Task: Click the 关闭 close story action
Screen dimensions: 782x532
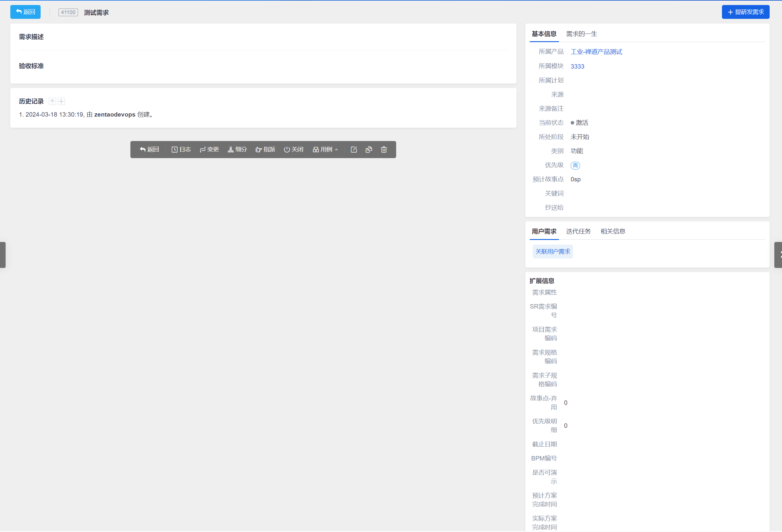Action: pyautogui.click(x=293, y=150)
